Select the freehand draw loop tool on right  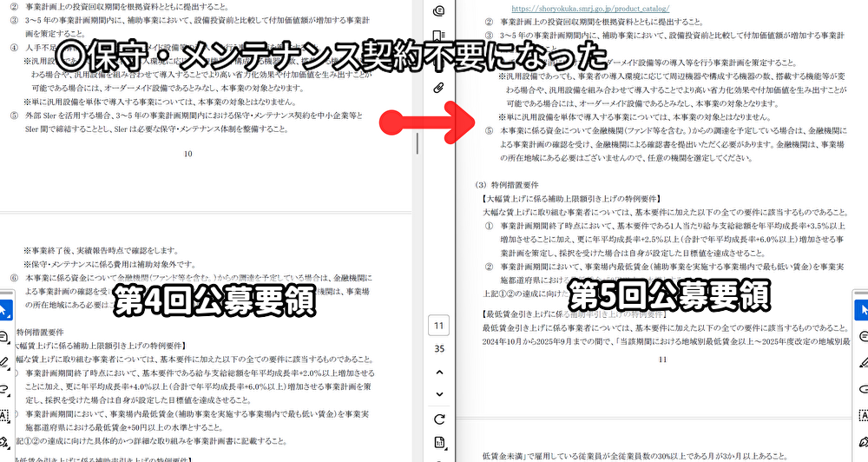point(861,389)
